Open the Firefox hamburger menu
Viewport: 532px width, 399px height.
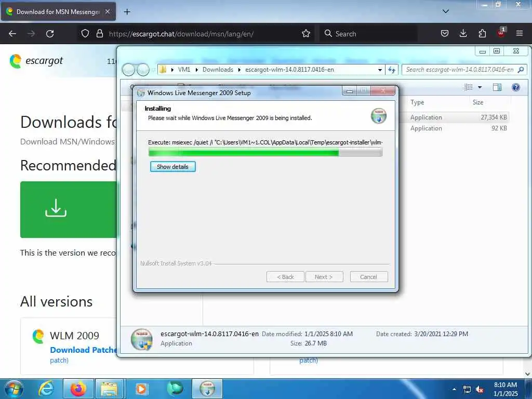tap(520, 34)
